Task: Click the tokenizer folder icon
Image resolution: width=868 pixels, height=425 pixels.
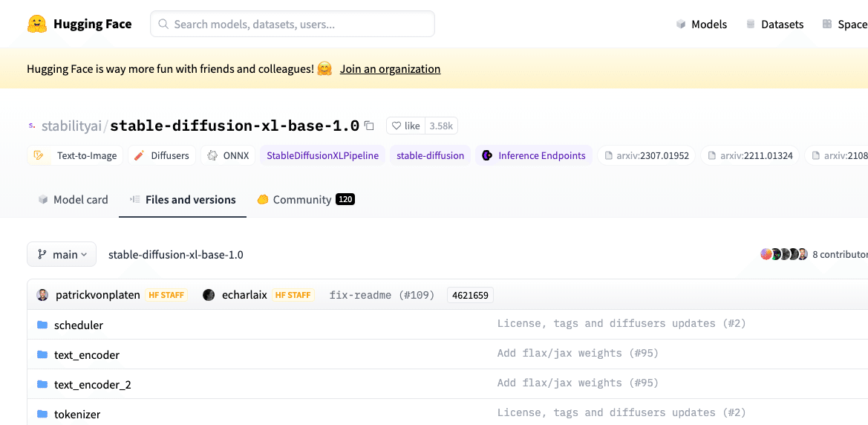Action: point(42,414)
